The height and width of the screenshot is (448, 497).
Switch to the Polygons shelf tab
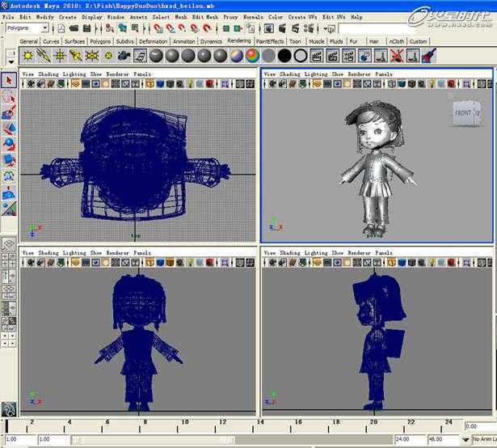(100, 41)
